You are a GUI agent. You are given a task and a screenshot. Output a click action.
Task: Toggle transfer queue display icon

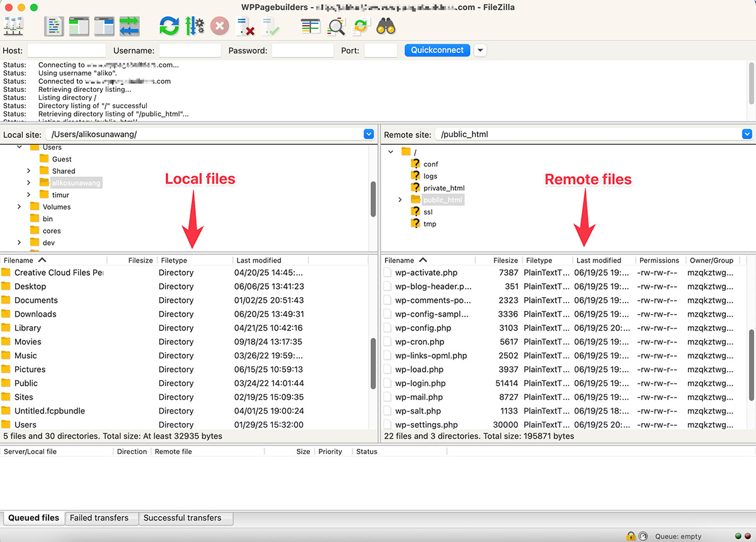[130, 26]
